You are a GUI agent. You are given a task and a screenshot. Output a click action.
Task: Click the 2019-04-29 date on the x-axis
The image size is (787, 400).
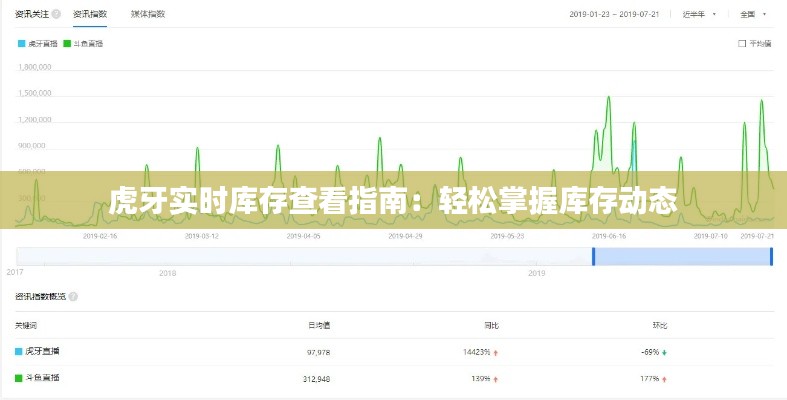(x=405, y=236)
